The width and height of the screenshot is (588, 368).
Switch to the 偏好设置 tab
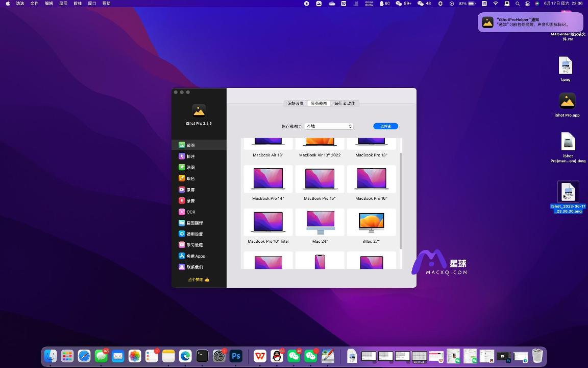[296, 103]
